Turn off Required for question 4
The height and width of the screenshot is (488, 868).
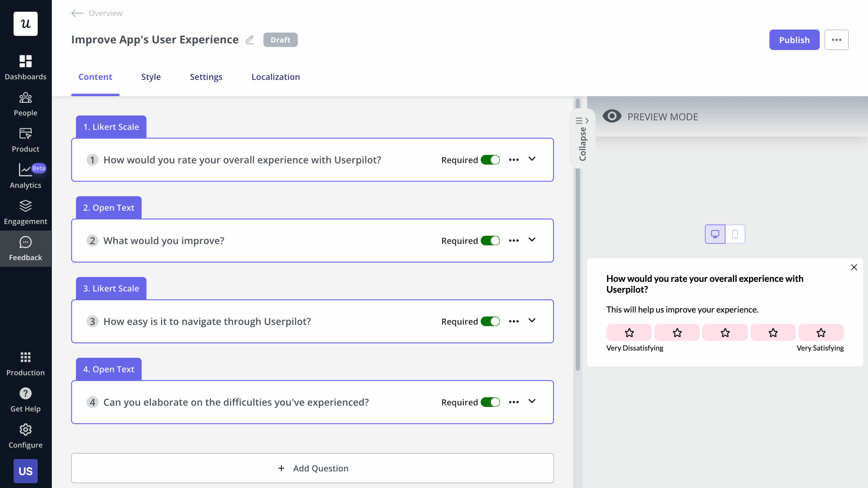491,402
